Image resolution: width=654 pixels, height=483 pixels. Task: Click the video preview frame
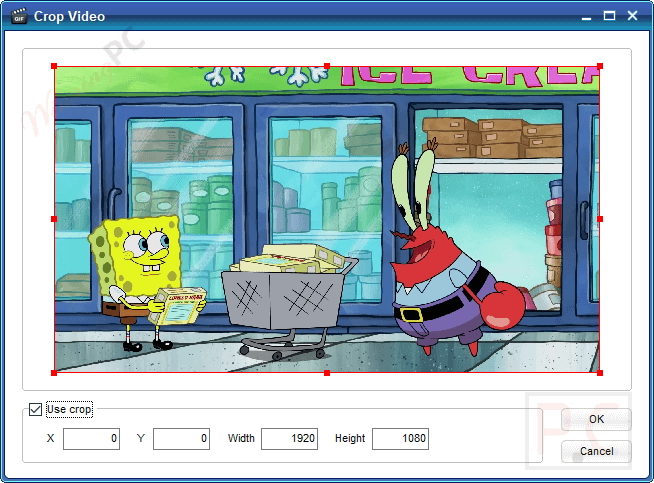coord(327,219)
